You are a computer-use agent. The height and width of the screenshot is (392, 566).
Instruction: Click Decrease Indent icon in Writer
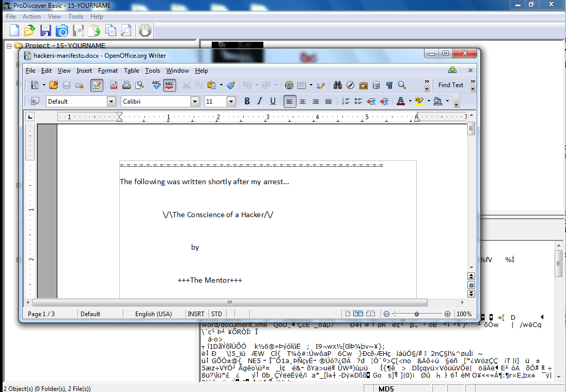(x=371, y=101)
